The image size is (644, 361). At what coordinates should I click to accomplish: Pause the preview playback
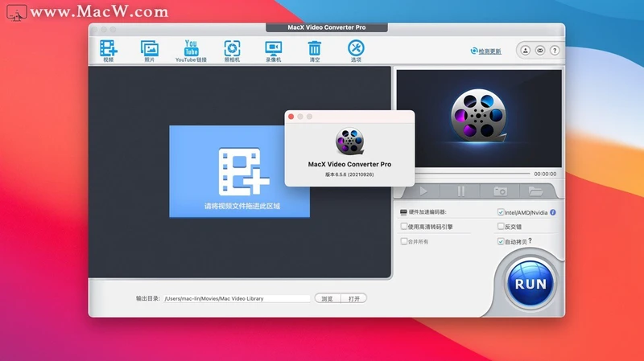tap(460, 191)
